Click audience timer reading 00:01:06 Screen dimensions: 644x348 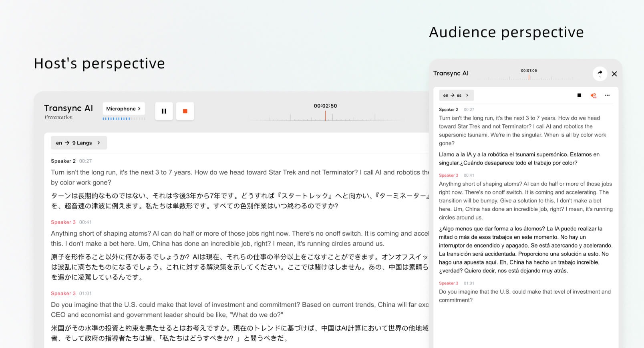coord(529,70)
